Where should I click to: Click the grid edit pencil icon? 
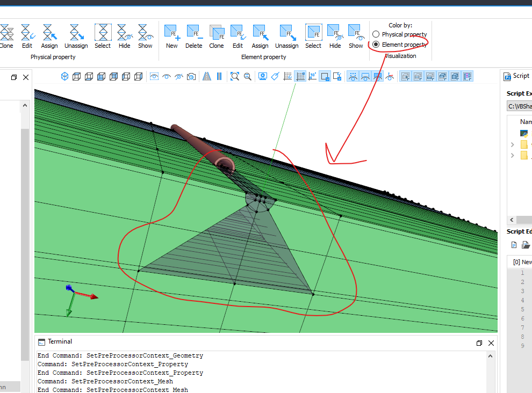(x=287, y=77)
